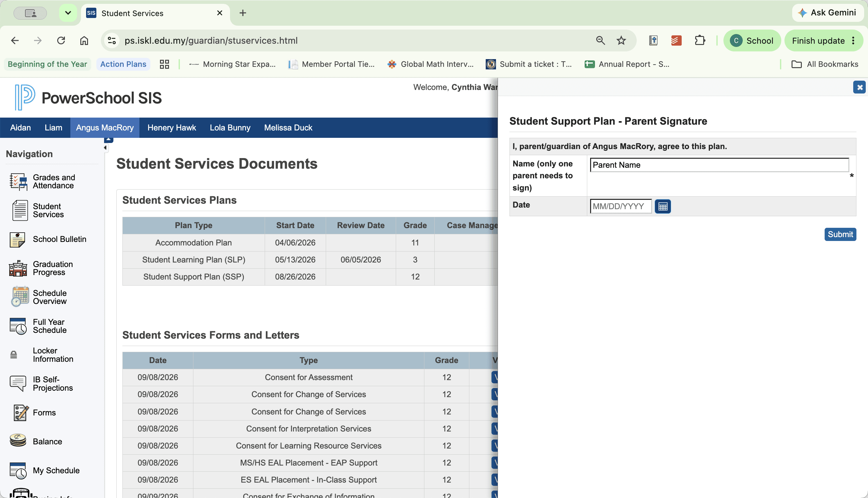Click the Student Support Plan (SSP) cell

(193, 277)
